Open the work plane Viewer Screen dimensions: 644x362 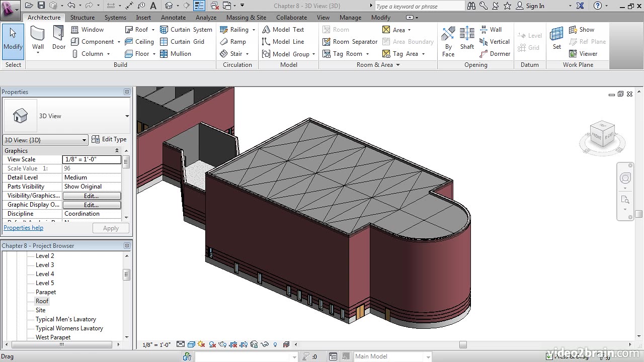click(583, 54)
